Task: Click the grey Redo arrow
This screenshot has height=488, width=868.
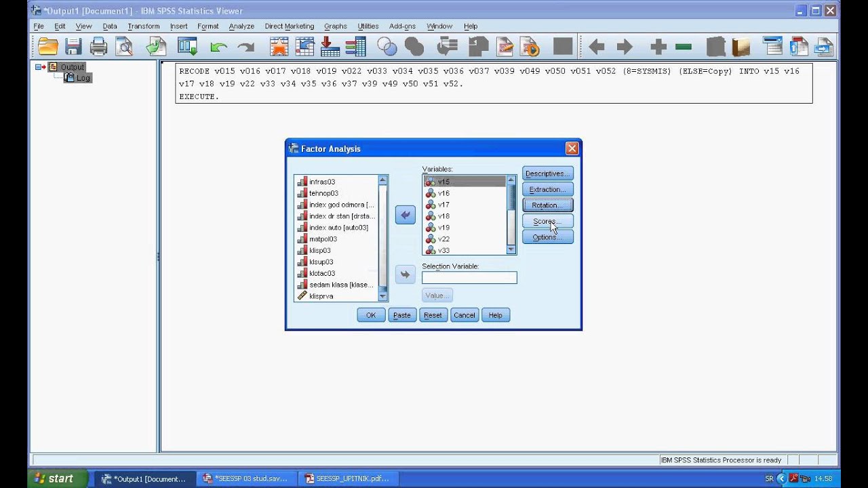Action: (245, 47)
